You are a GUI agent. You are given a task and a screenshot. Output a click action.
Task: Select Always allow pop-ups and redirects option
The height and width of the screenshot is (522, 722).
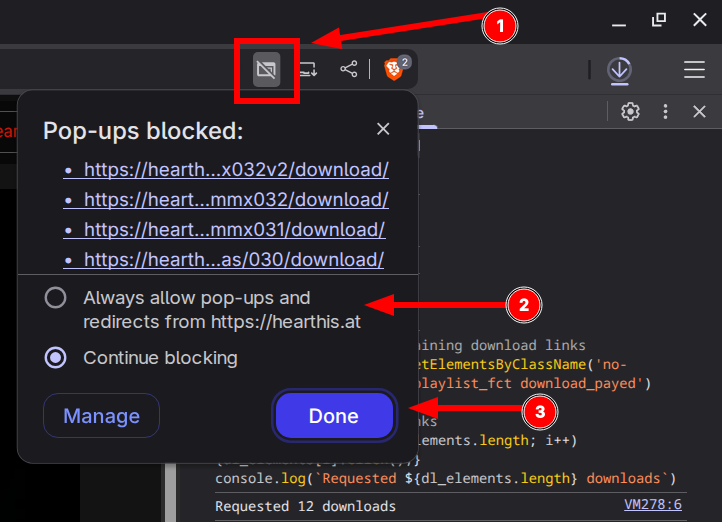(x=56, y=298)
